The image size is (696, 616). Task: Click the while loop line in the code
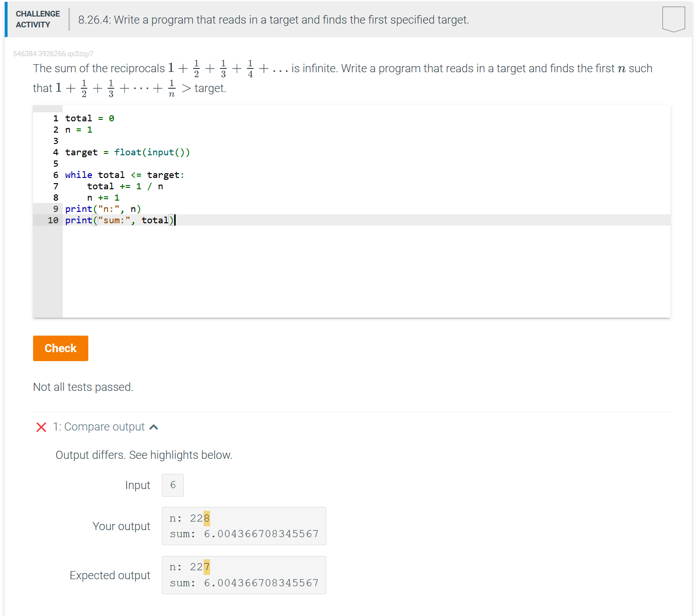click(124, 175)
